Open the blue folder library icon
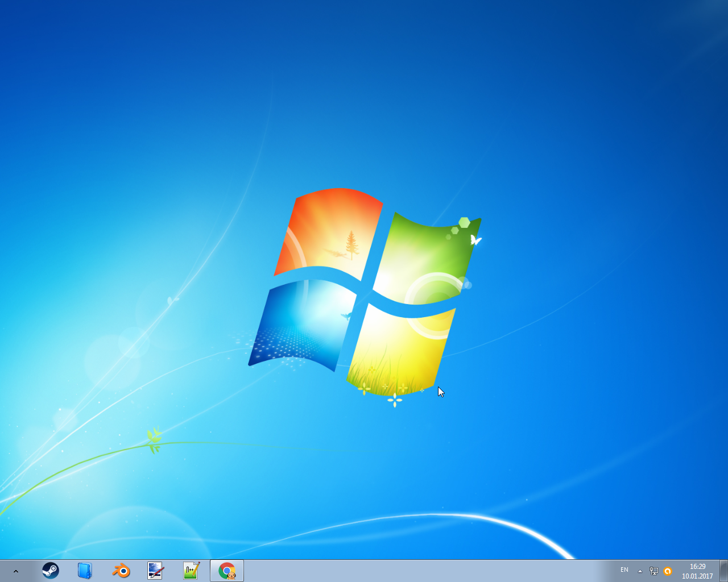 (85, 571)
